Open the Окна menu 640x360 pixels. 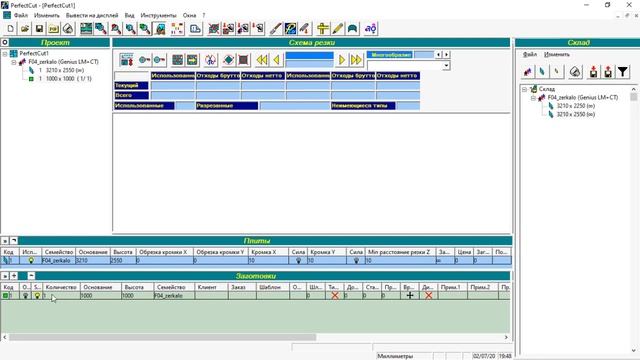pyautogui.click(x=189, y=15)
